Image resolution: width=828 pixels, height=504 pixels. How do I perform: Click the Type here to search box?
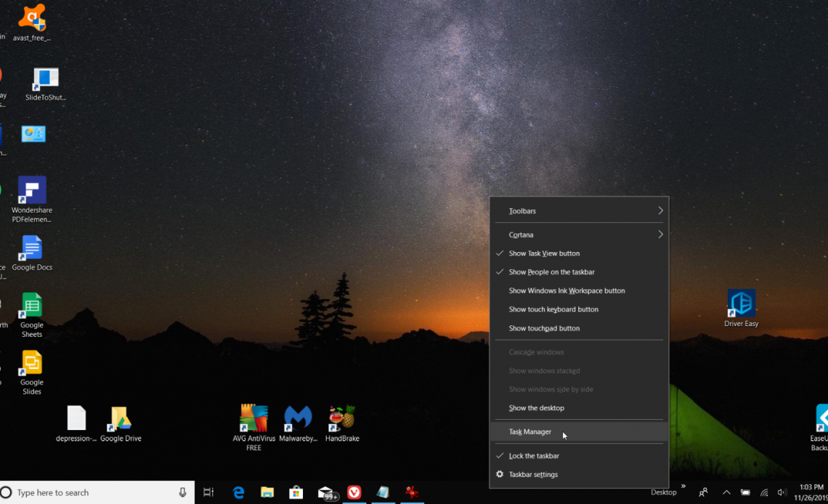point(94,492)
